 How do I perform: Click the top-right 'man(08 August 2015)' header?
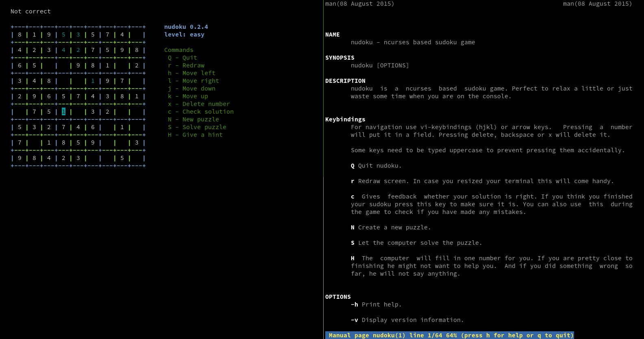(598, 4)
